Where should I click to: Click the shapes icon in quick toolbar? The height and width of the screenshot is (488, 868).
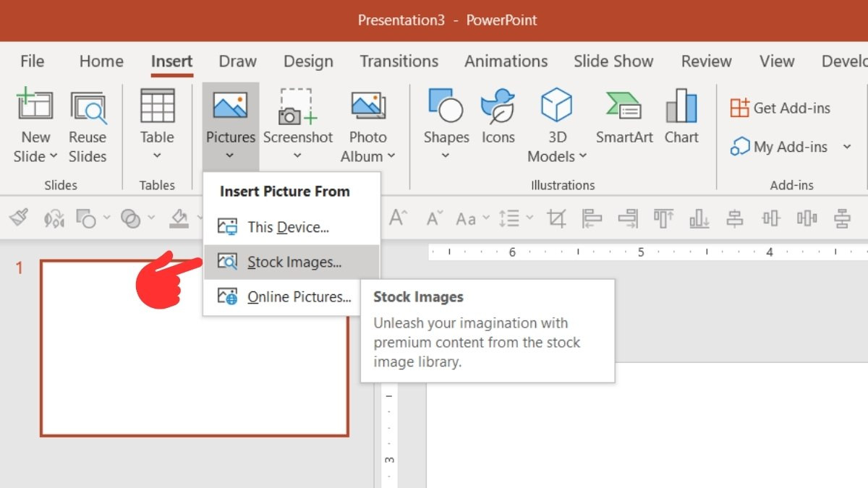[86, 218]
